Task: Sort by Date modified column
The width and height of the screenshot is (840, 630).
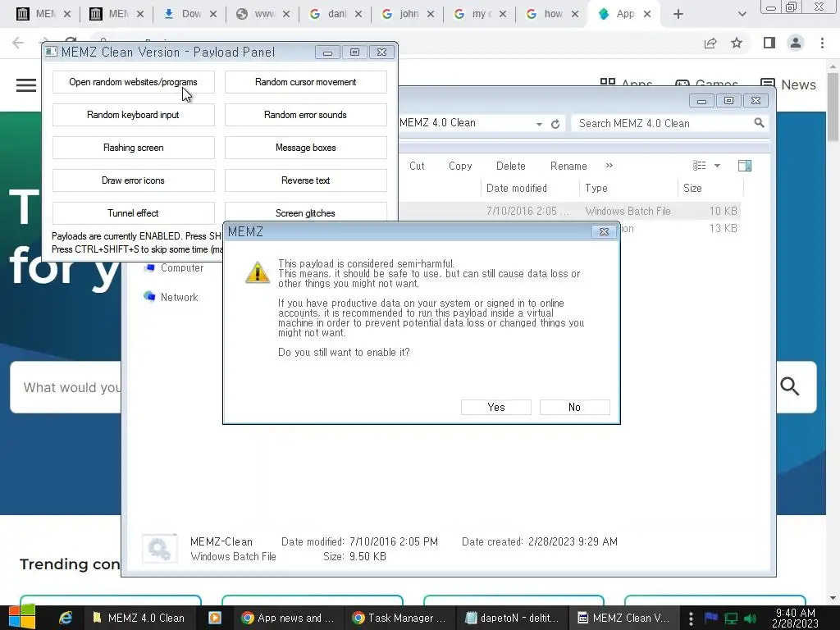Action: coord(517,188)
